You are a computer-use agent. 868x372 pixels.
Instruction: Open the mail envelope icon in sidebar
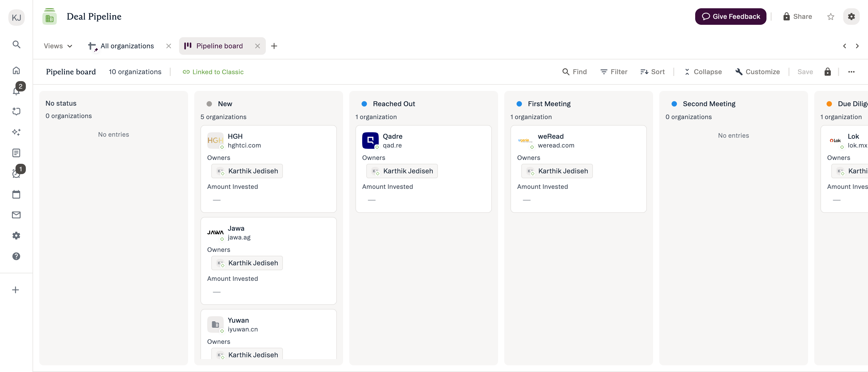(16, 215)
